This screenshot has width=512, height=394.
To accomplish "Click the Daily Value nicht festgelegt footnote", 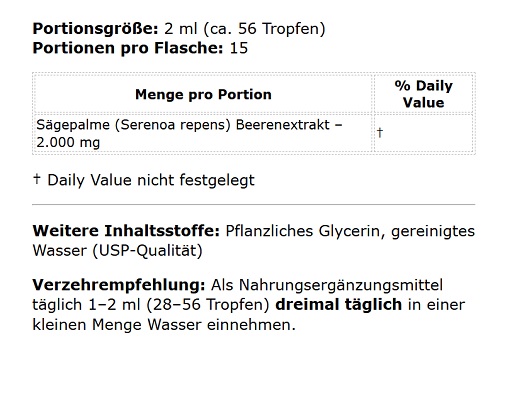I will coord(151,180).
